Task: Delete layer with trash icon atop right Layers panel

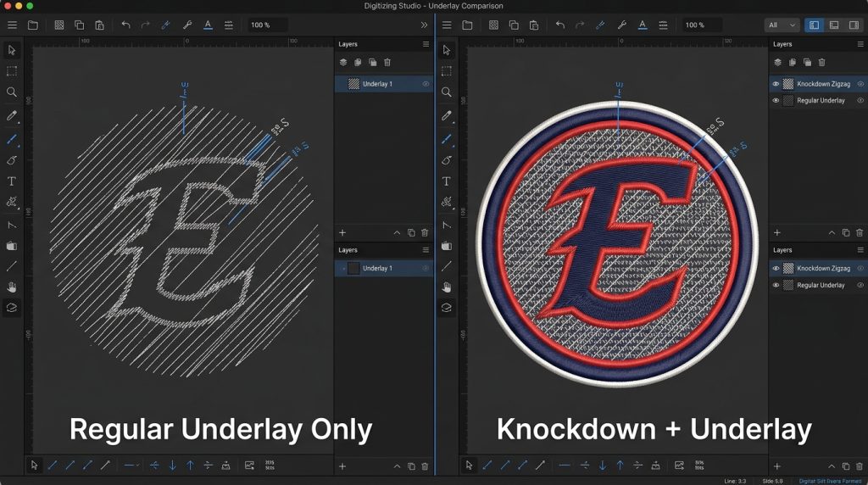Action: [822, 62]
